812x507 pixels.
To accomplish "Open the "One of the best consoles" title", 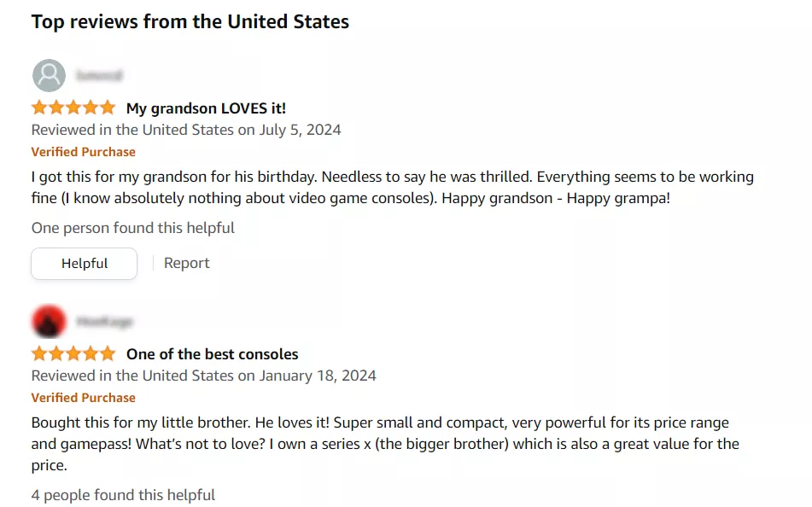I will coord(213,354).
